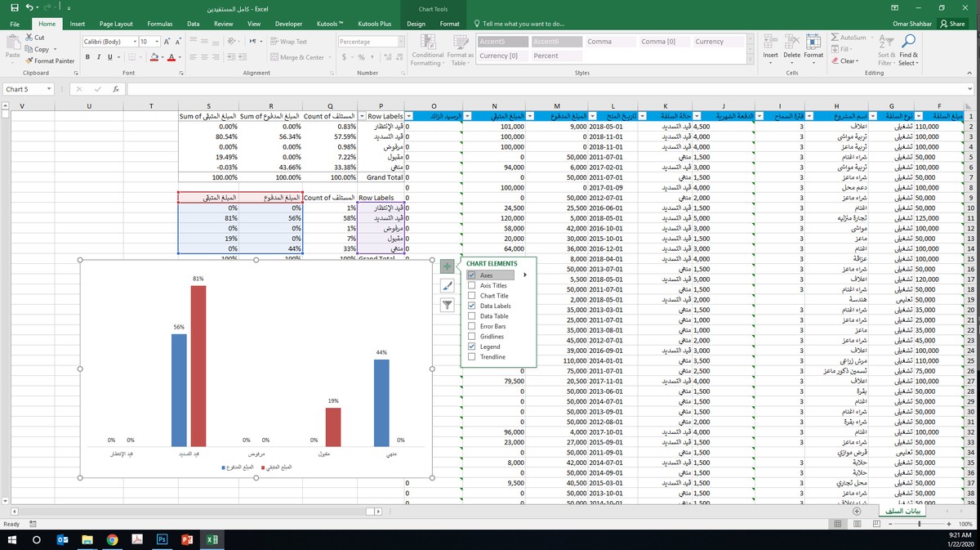Image resolution: width=980 pixels, height=550 pixels.
Task: Switch to the Insert ribbon tab
Action: click(78, 24)
